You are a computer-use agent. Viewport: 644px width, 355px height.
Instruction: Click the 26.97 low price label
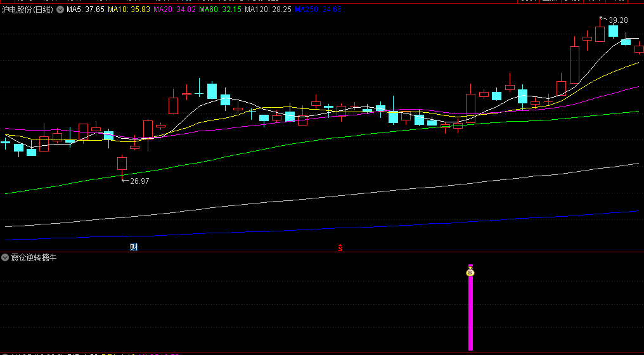139,181
